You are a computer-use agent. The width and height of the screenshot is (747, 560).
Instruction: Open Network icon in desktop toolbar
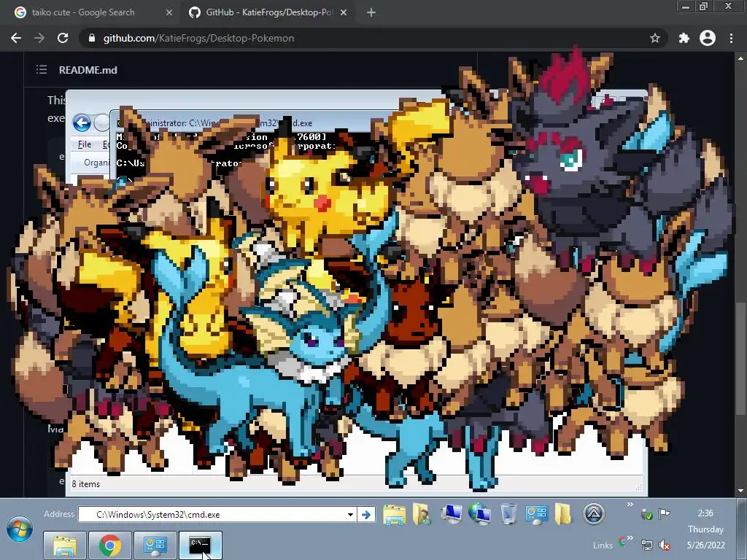pyautogui.click(x=480, y=514)
